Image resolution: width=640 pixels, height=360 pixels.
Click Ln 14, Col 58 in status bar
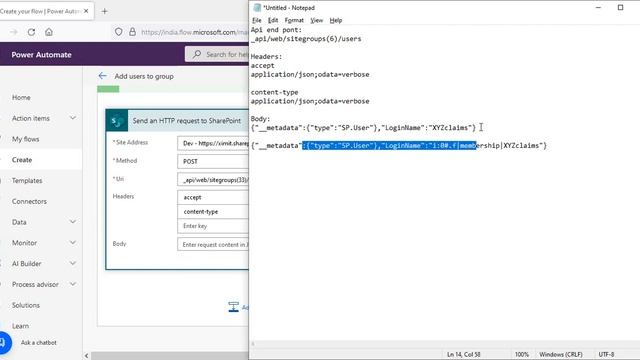pos(464,355)
